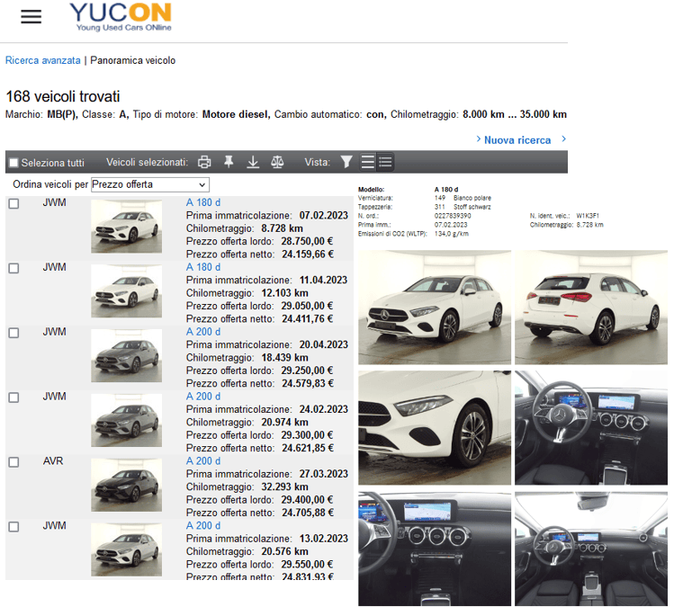Open the hamburger menu
Screen dimensions: 674x616
(31, 17)
